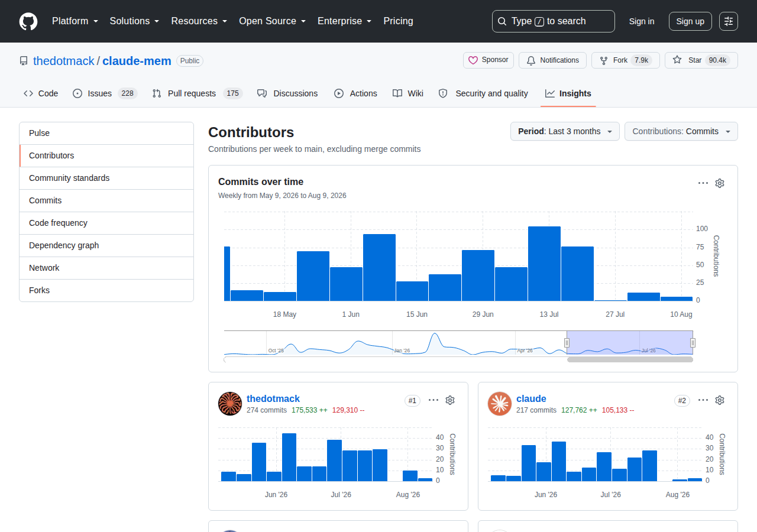
Task: Open settings gear on Commits over time
Action: pyautogui.click(x=720, y=183)
